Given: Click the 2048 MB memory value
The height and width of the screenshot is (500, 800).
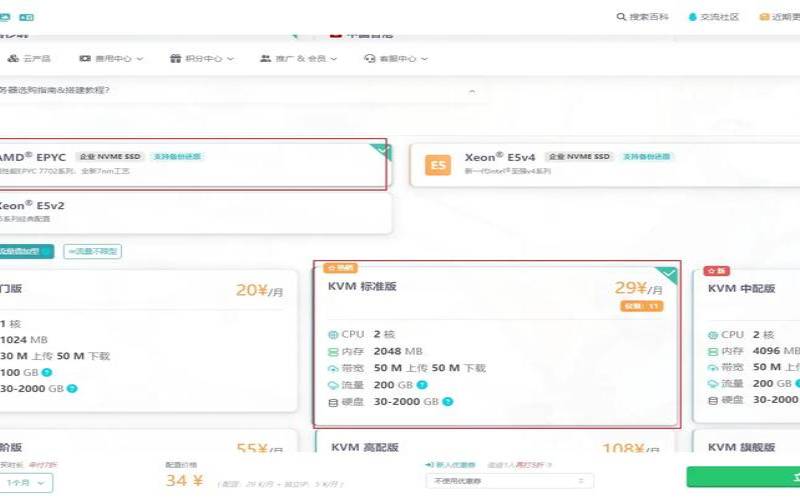Looking at the screenshot, I should (398, 352).
